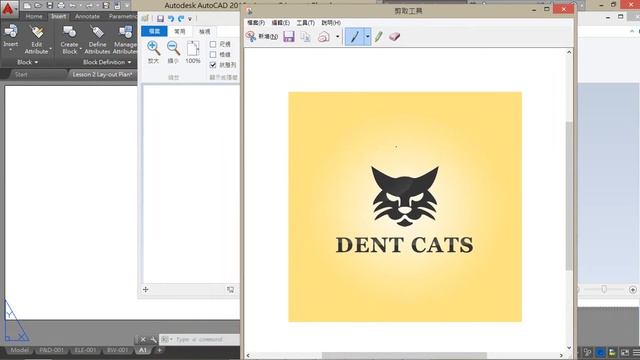Select the Eraser tool in Snipping Tool
This screenshot has width=640, height=360.
pyautogui.click(x=394, y=37)
